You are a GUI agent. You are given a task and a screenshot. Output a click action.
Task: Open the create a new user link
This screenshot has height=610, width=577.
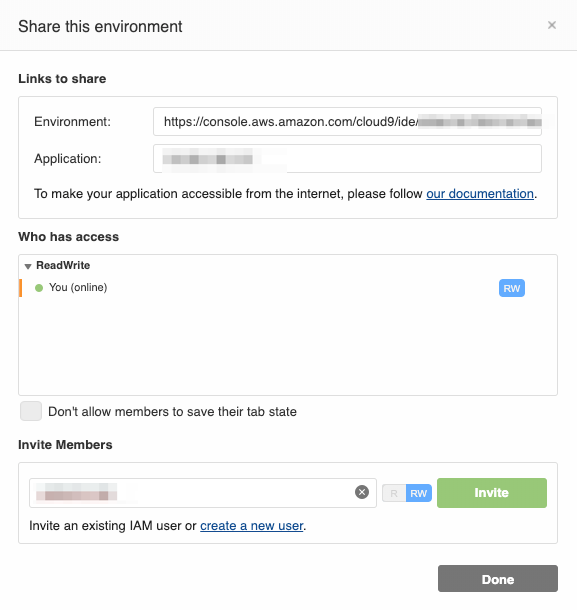(x=251, y=526)
